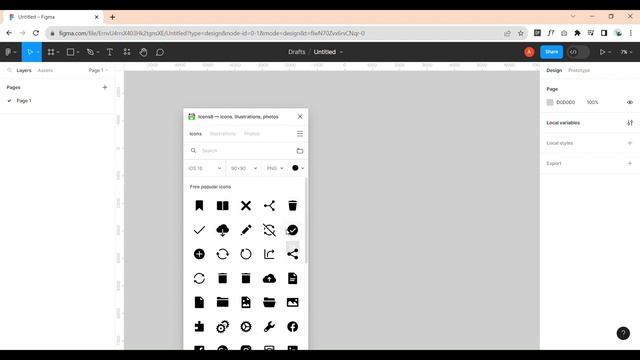This screenshot has height=360, width=640.
Task: Select the Hand tool
Action: (x=143, y=52)
